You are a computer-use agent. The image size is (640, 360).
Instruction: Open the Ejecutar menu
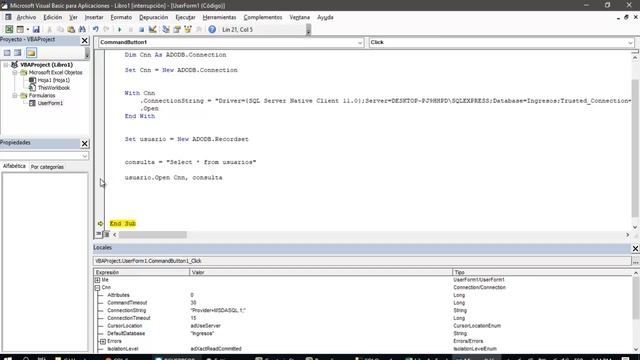pyautogui.click(x=185, y=18)
